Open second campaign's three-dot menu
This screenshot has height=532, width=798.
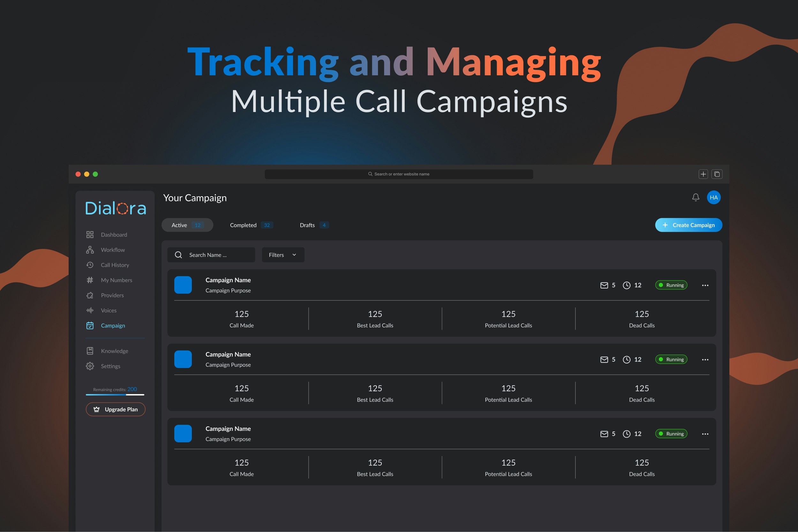705,360
